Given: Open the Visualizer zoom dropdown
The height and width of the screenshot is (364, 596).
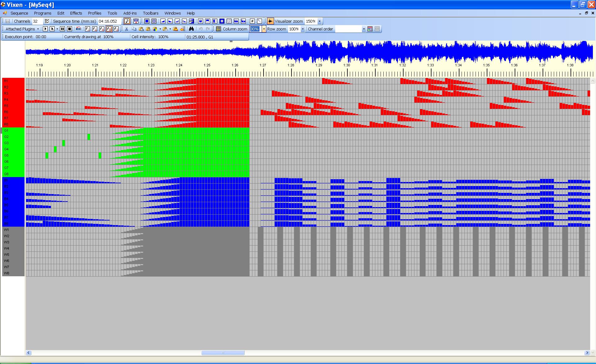Looking at the screenshot, I should coord(320,21).
